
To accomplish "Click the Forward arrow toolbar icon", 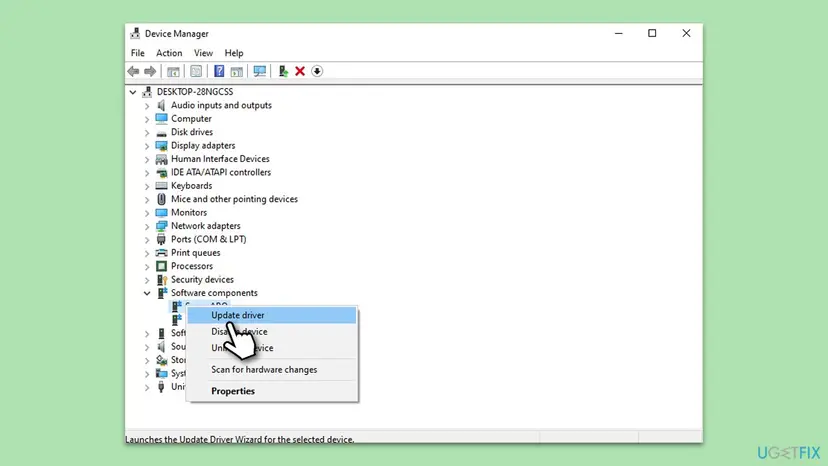I will point(150,71).
